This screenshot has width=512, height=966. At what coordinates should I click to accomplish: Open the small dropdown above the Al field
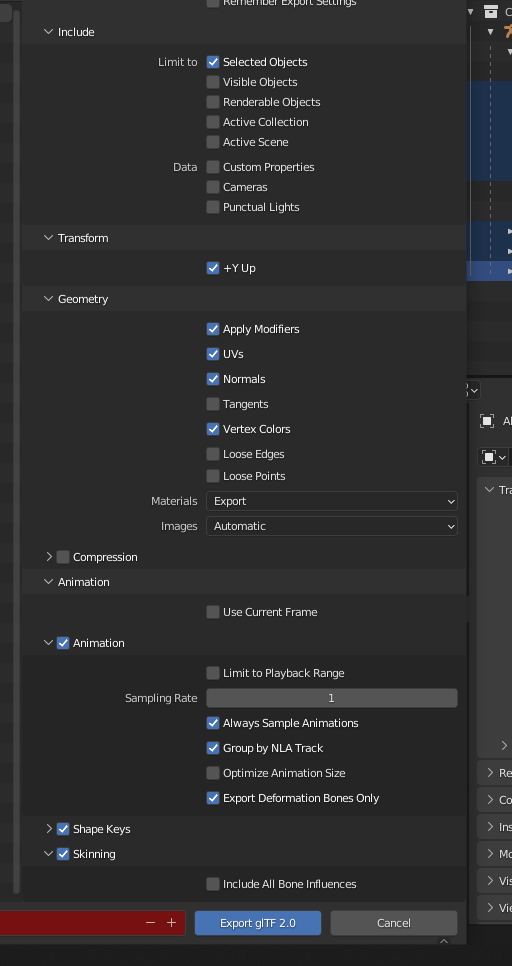click(473, 390)
